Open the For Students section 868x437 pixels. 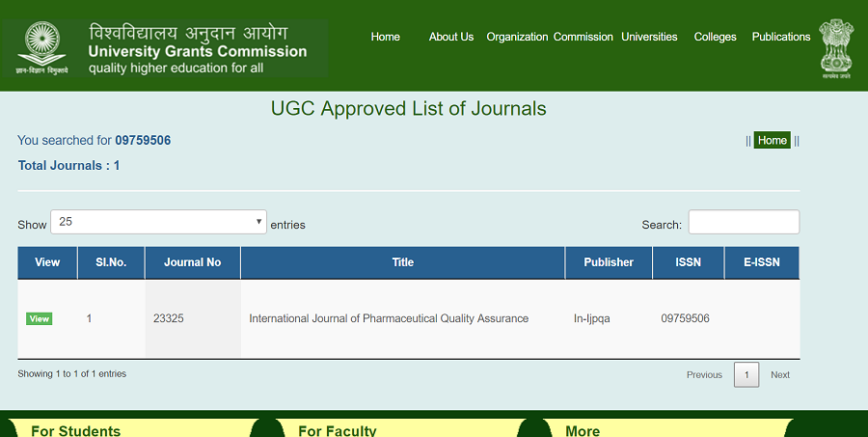(76, 431)
